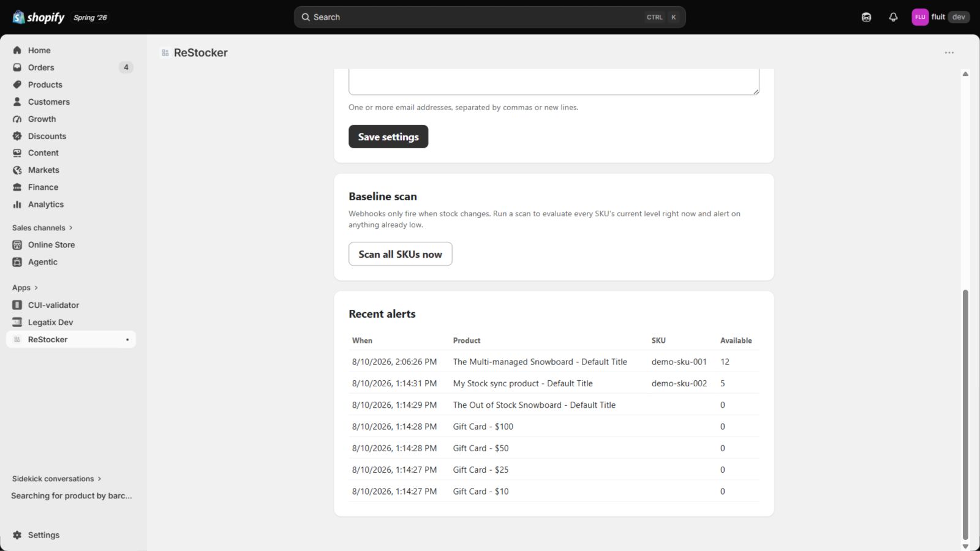The image size is (980, 551).
Task: Click the pin dot beside ReStocker
Action: coord(127,339)
